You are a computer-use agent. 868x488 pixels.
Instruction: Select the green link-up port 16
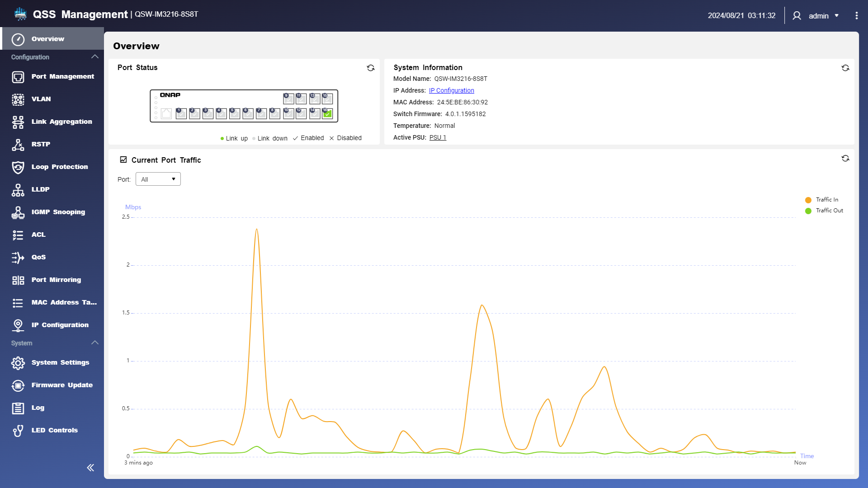click(328, 114)
